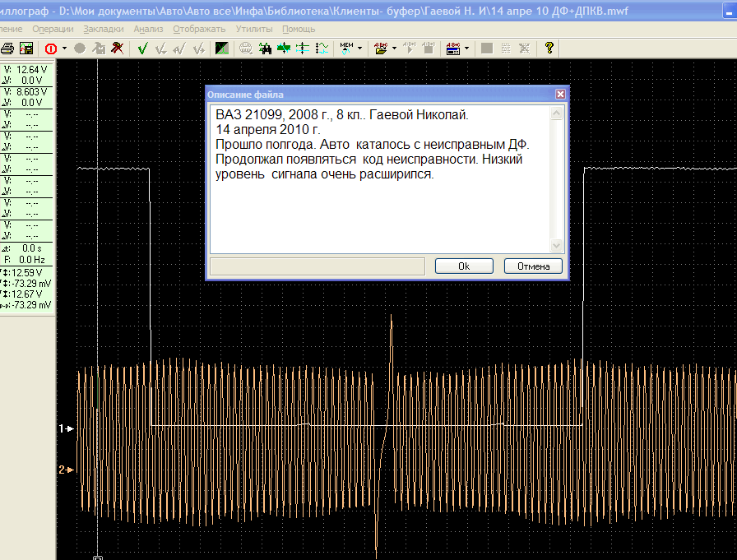
Task: Click the horizontal rulers icon with green and cyan lines
Action: 303,49
